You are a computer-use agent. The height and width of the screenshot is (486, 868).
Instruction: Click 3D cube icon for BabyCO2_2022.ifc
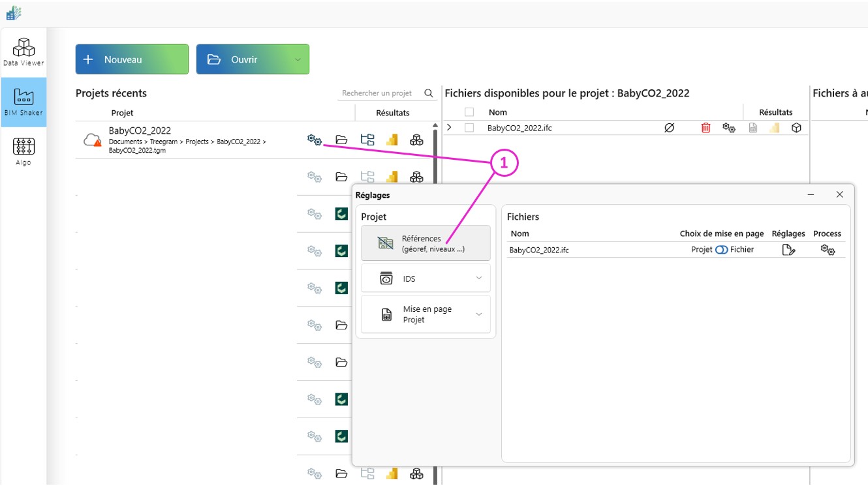[796, 129]
